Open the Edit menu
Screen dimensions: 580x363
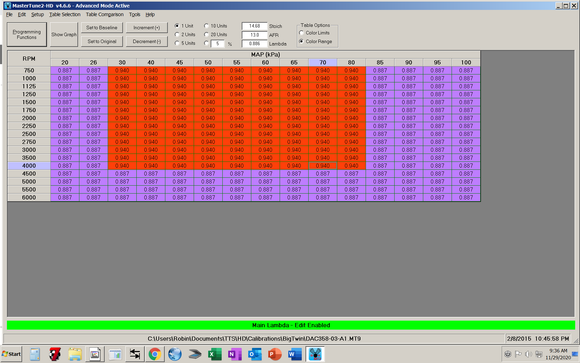tap(22, 14)
